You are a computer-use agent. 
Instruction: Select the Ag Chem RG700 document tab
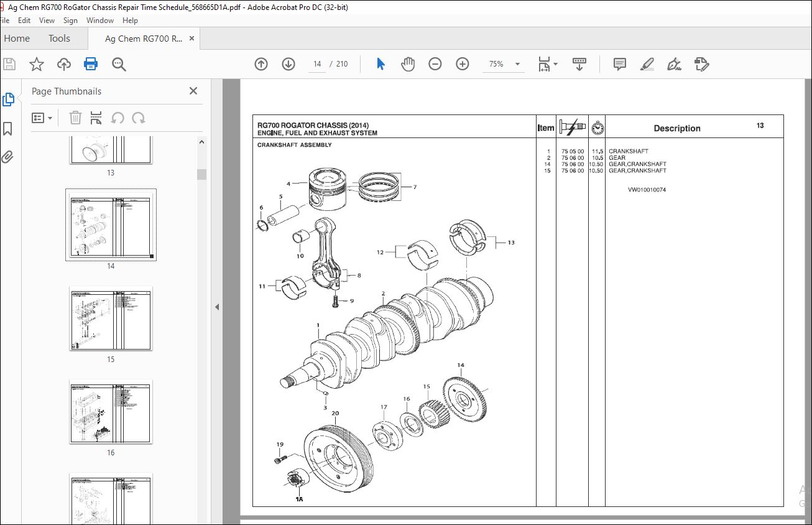[143, 39]
